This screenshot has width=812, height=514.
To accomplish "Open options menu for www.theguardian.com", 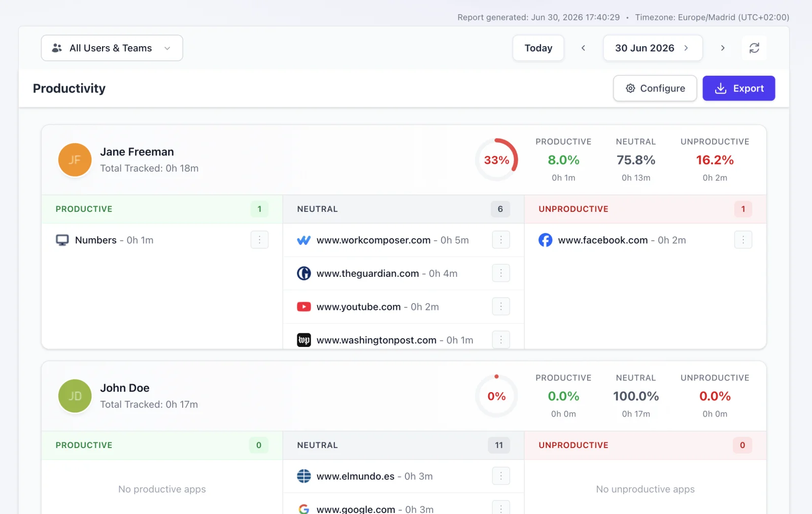I will point(501,273).
